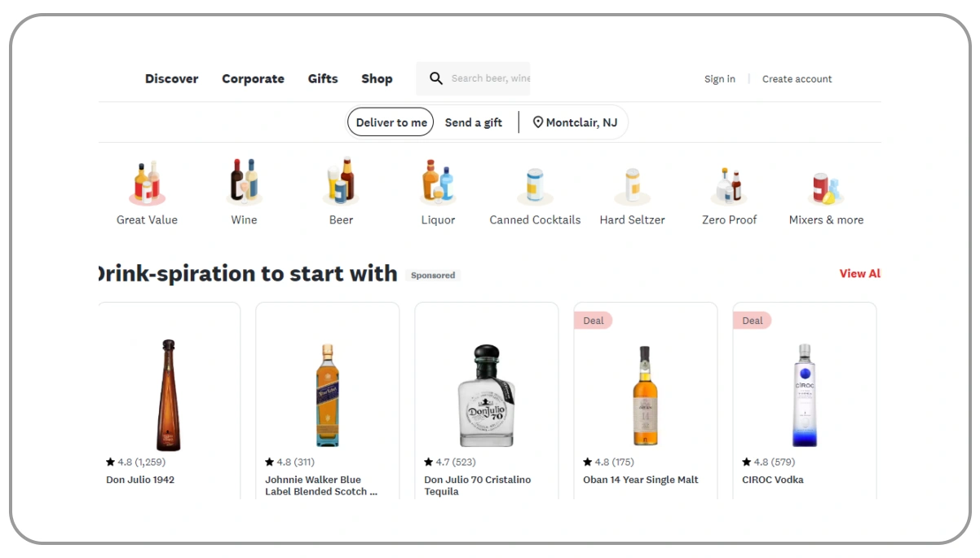This screenshot has height=558, width=980.
Task: Open the Hard Seltzer category icon
Action: coord(632,185)
